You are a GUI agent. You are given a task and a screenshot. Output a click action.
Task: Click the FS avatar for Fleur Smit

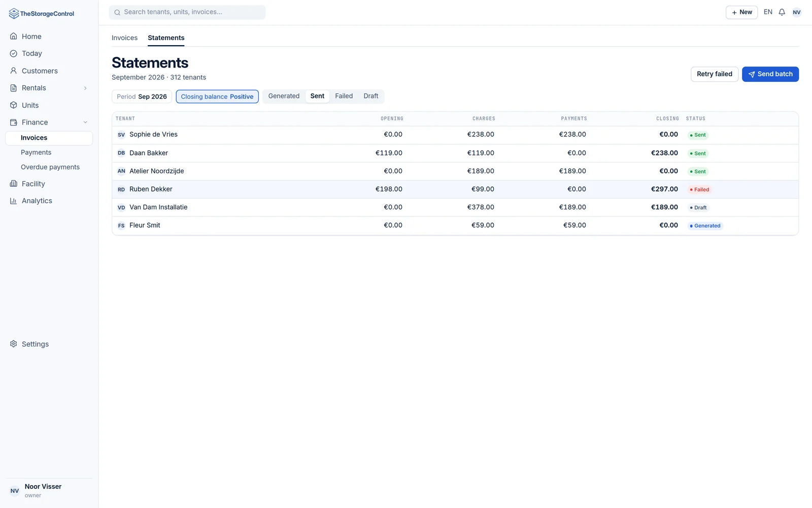(121, 226)
